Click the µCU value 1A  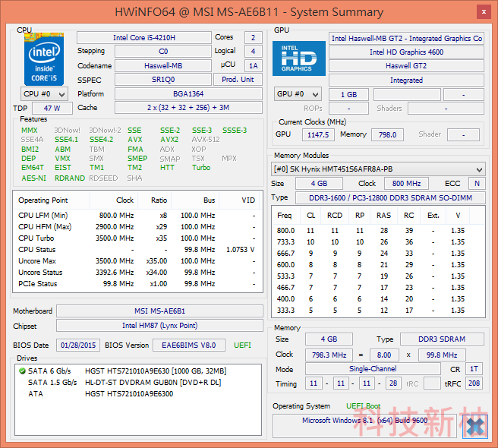pyautogui.click(x=253, y=65)
